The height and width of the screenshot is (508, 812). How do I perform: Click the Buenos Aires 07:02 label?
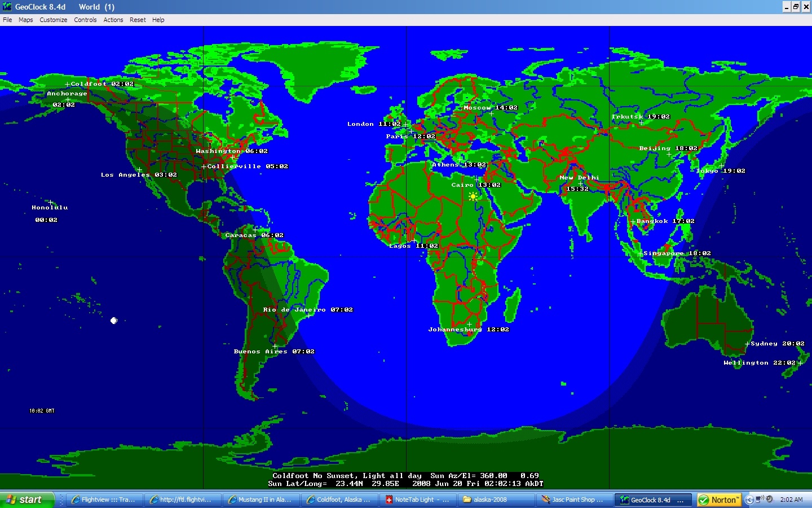(x=274, y=352)
